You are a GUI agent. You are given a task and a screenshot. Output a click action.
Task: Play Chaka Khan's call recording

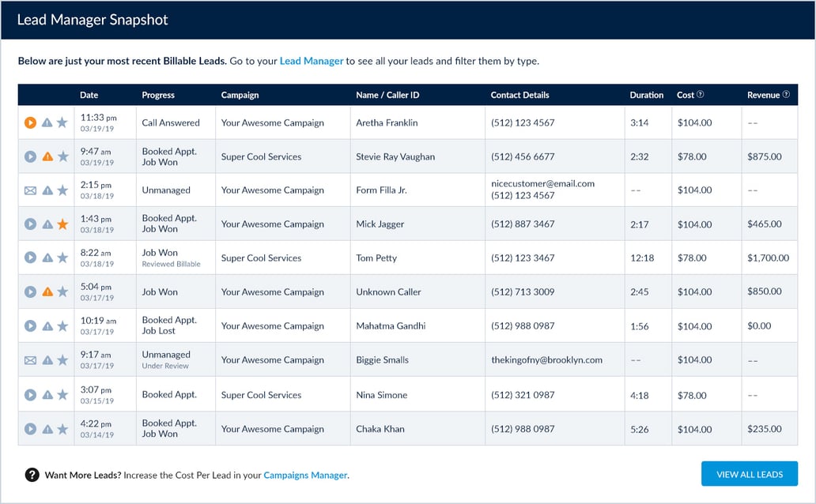[30, 428]
